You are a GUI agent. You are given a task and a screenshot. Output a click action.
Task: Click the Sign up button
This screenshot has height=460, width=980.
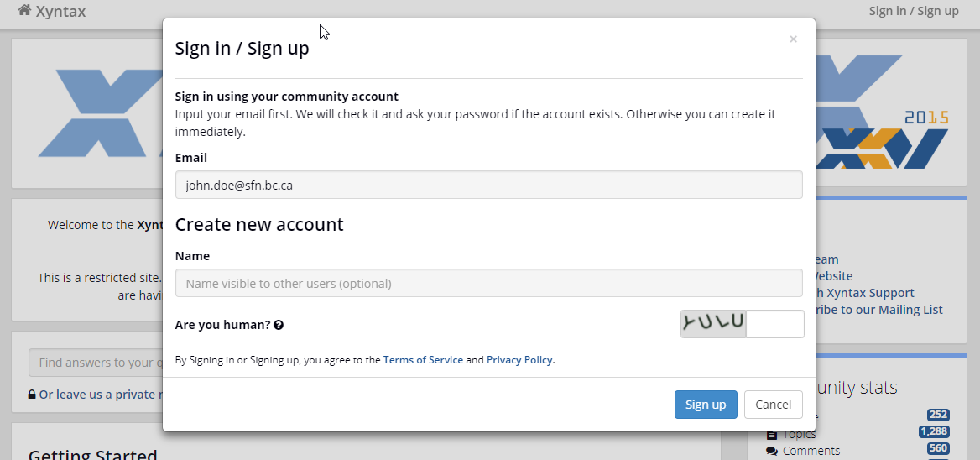pos(706,405)
